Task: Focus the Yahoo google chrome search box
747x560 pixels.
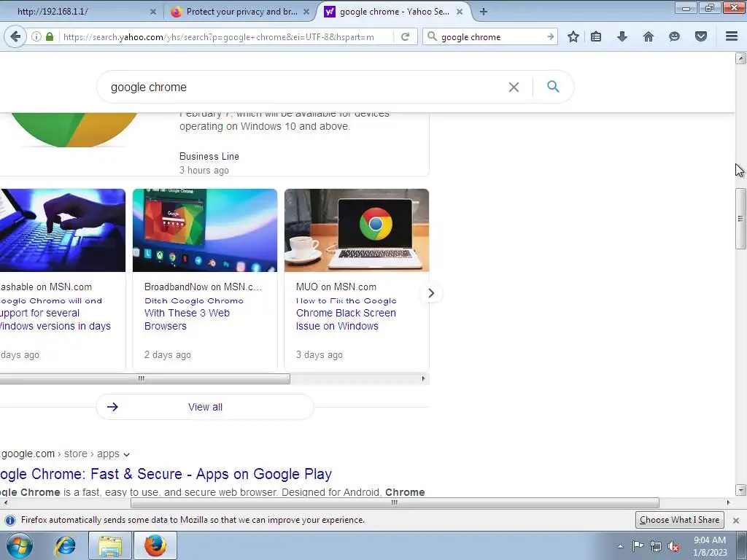Action: coord(305,87)
